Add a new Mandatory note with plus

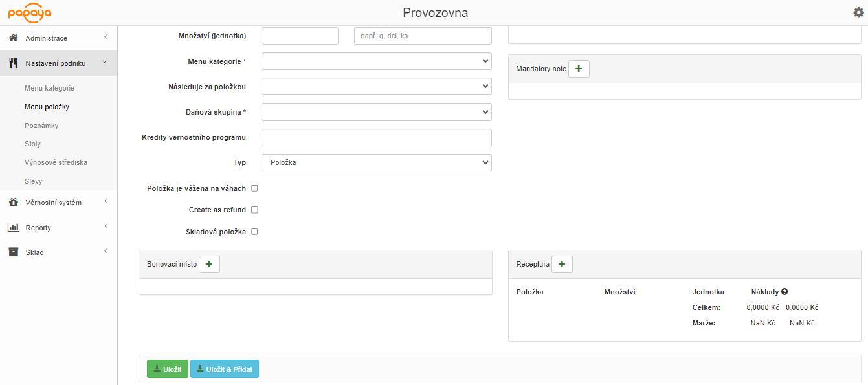click(579, 69)
